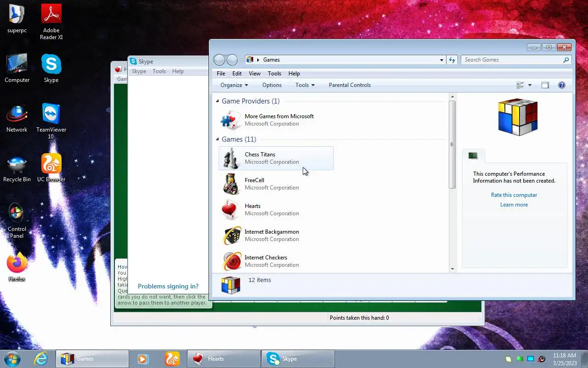
Task: Click Rate this computer link
Action: point(514,195)
